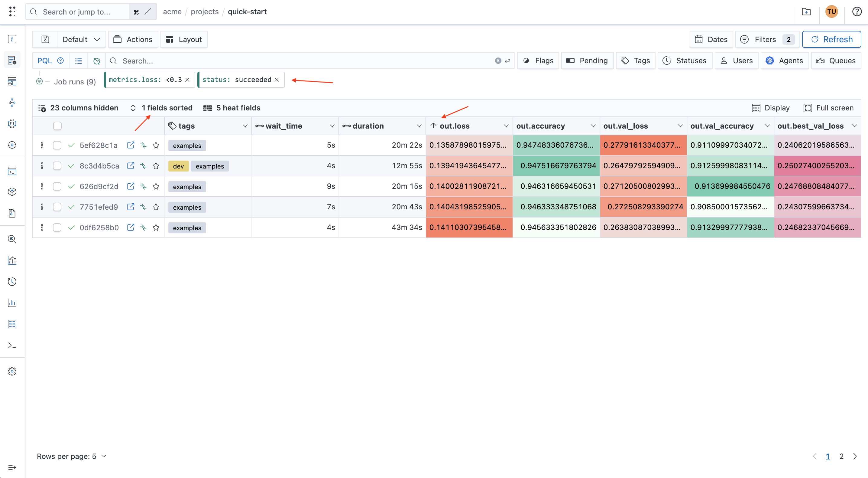Check the box for run 0df6258b0

coord(57,228)
